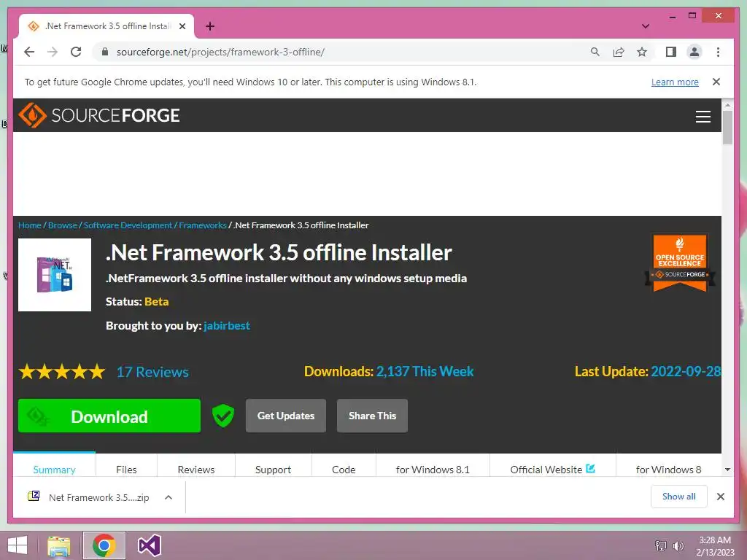Open File Explorer from the taskbar
747x560 pixels.
(59, 545)
